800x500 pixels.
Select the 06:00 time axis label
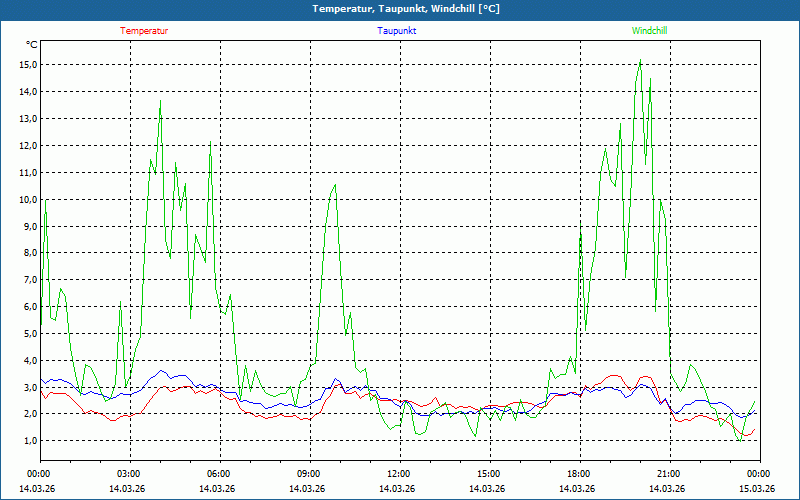pos(219,474)
